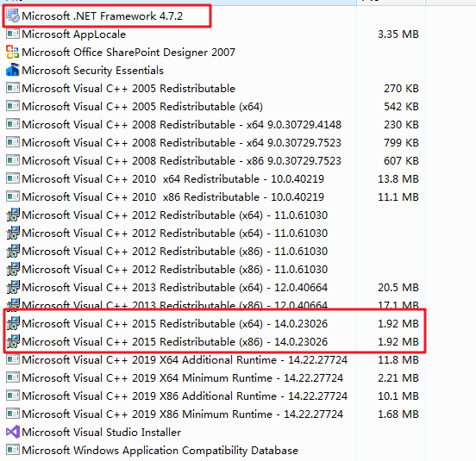Select Visual C++ 2008 x64 9.0.30729.7523
476x461 pixels.
pos(182,142)
